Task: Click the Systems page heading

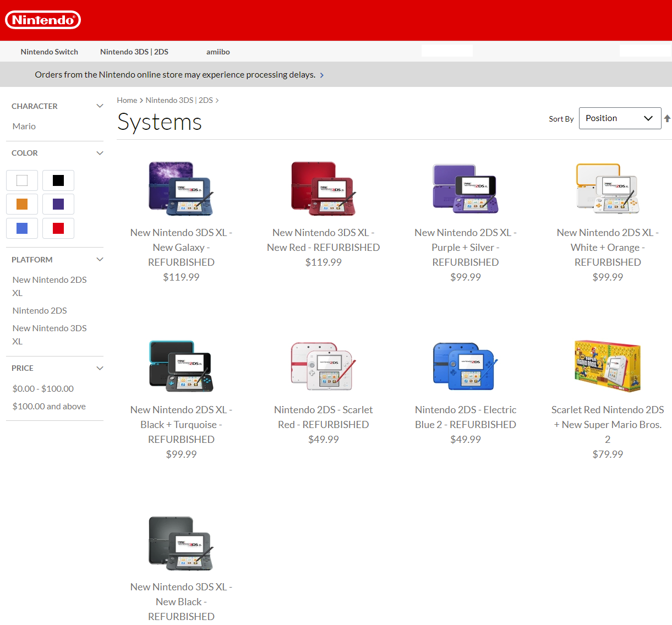Action: coord(160,122)
